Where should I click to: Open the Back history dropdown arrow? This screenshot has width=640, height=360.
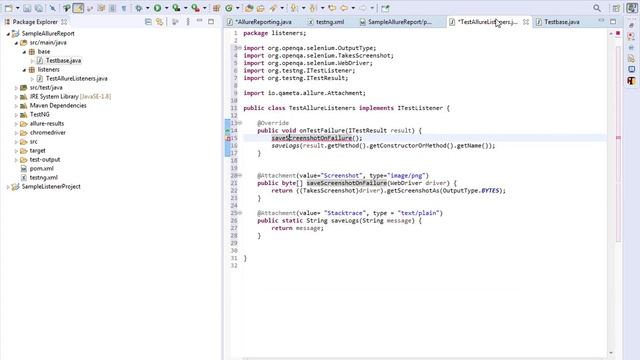pos(353,8)
